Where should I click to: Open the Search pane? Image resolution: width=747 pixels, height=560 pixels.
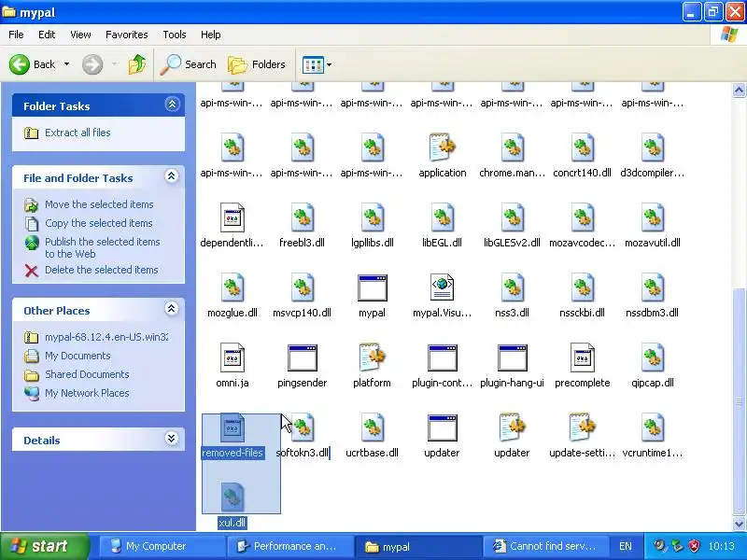188,64
